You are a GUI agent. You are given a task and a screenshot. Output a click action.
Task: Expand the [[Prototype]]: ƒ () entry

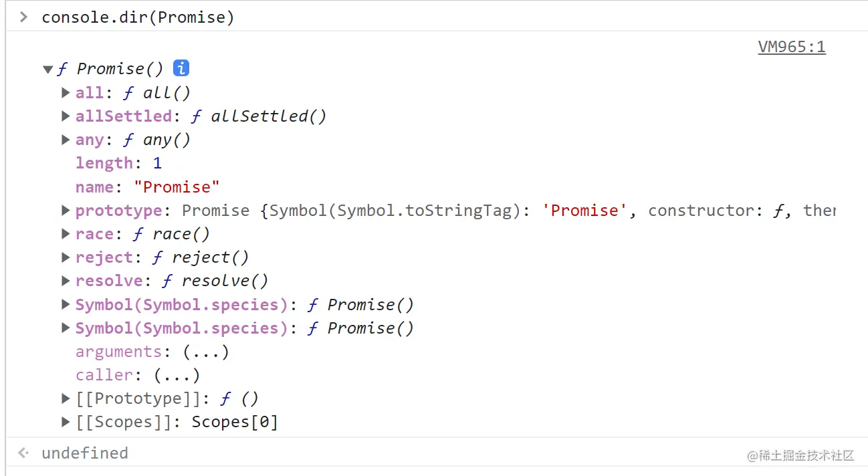[66, 398]
